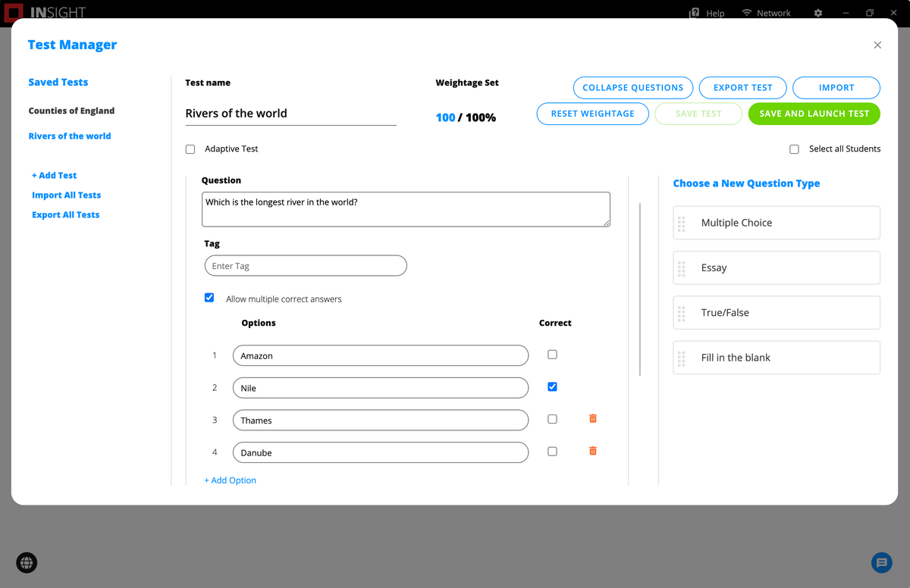Click the questions panel vertical scrollbar
This screenshot has width=910, height=588.
641,289
